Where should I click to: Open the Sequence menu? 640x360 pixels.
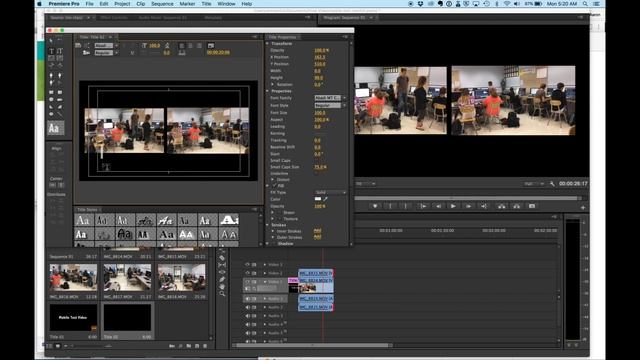pyautogui.click(x=162, y=4)
